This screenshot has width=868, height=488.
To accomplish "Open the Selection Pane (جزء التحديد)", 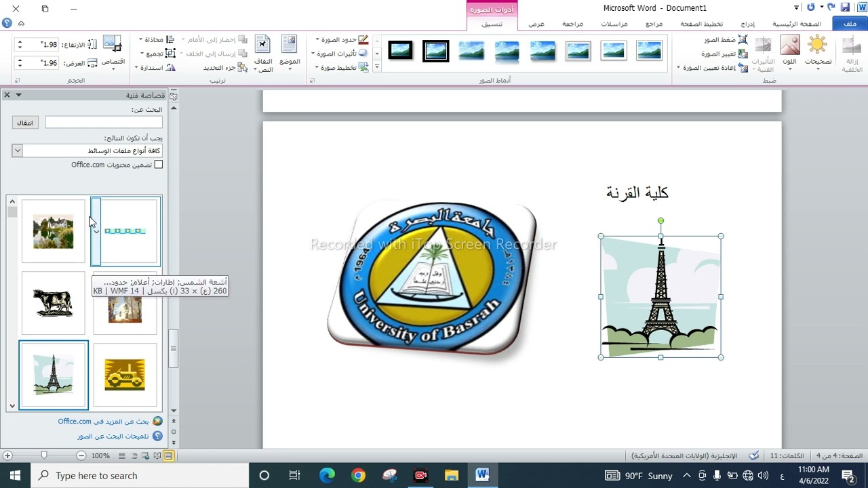I will click(225, 68).
